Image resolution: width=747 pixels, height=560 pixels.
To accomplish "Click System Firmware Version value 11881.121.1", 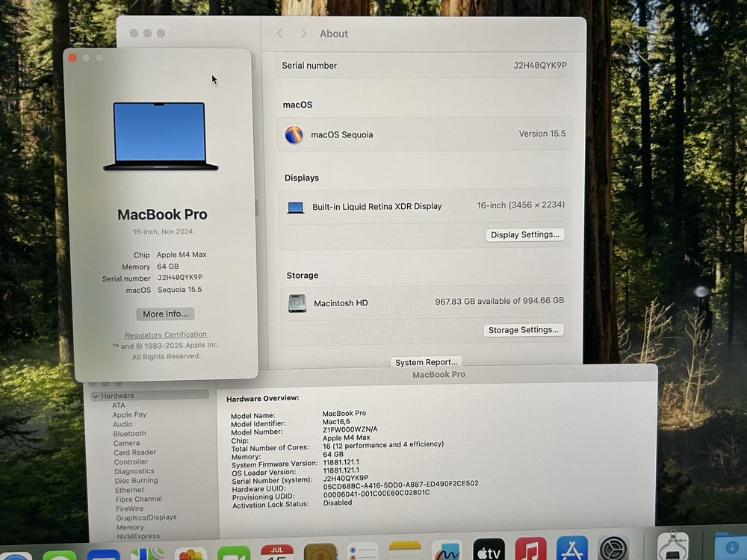I will (341, 462).
